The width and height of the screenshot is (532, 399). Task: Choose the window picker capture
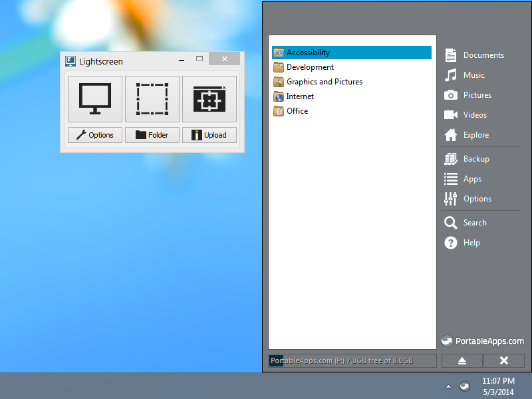tap(209, 99)
